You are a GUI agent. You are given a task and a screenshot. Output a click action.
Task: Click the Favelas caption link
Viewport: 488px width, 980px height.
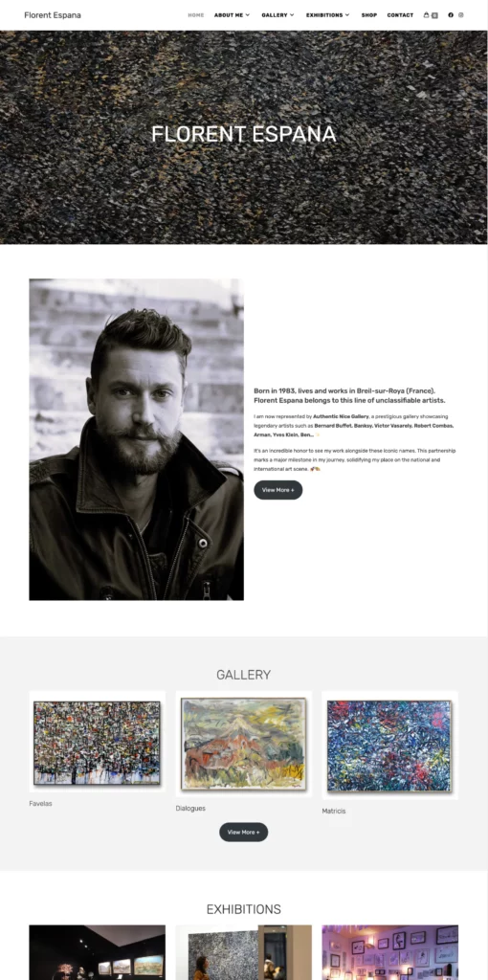point(40,804)
